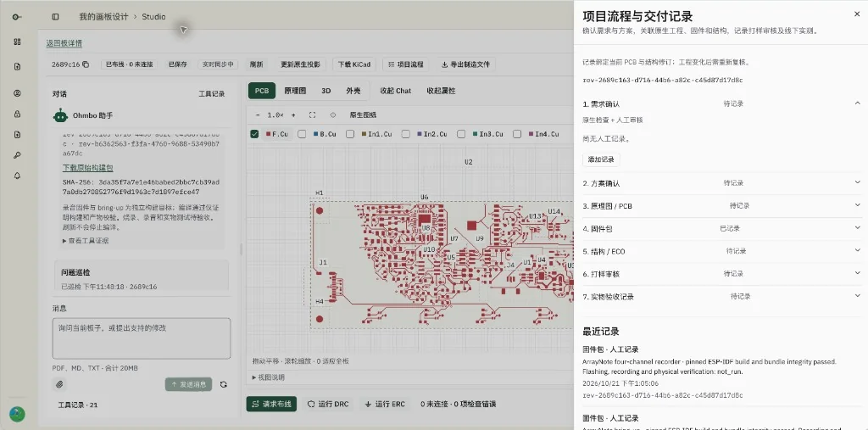This screenshot has height=430, width=868.
Task: Open the API key icon in the sidebar
Action: pos(17,155)
